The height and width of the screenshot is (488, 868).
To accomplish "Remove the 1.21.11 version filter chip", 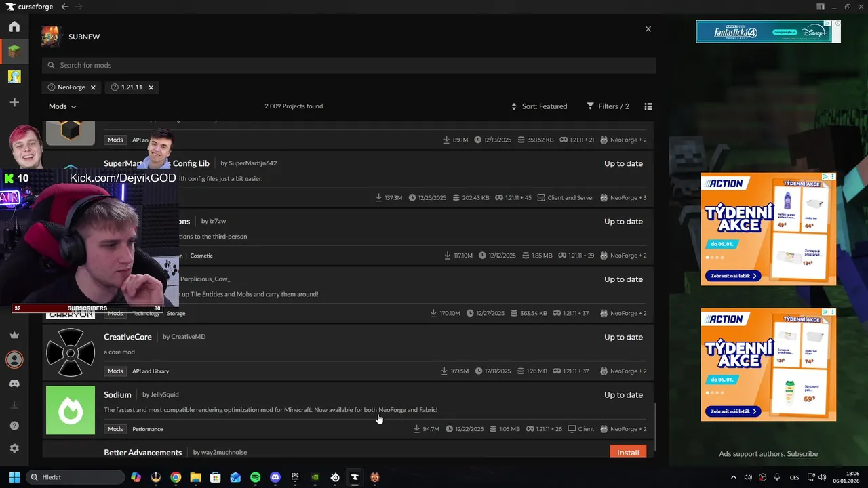I will (x=151, y=87).
